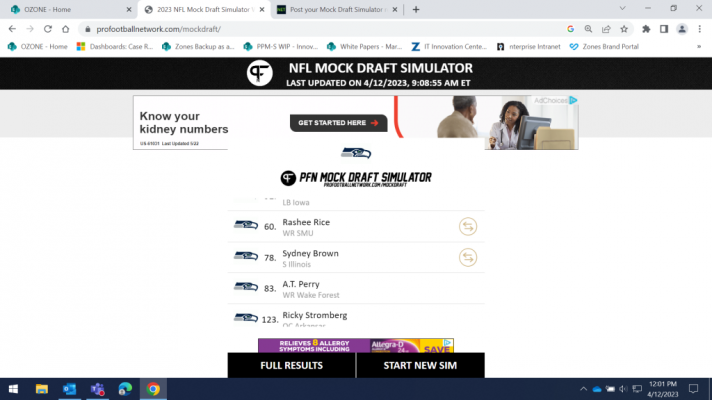This screenshot has width=712, height=400.
Task: Switch to Post your Mock Draft Simulator tab
Action: [x=338, y=9]
